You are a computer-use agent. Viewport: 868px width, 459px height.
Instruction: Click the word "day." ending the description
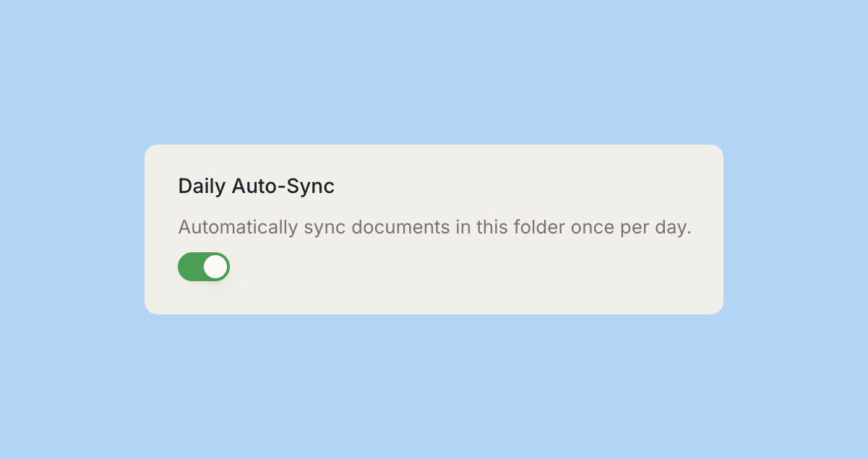point(671,227)
